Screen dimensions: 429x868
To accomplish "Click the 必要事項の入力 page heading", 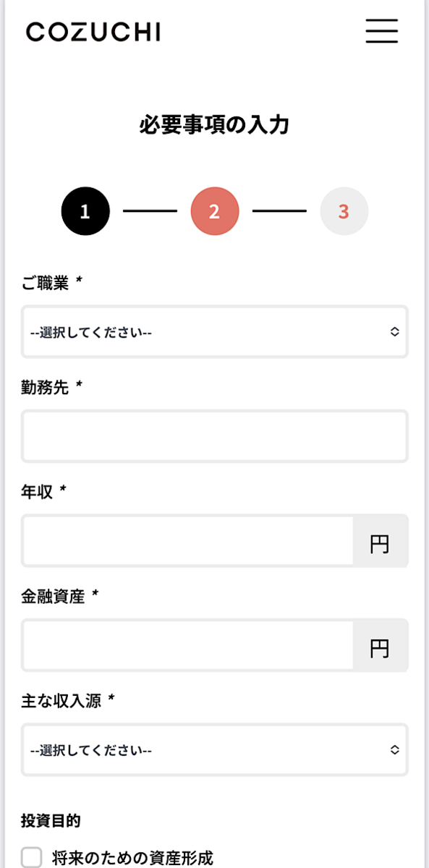I will click(214, 123).
